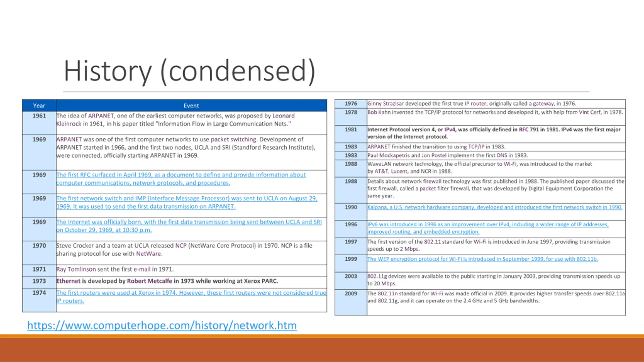This screenshot has height=362, width=644.
Task: Open the Paul Mockapetris link
Action: coord(388,155)
